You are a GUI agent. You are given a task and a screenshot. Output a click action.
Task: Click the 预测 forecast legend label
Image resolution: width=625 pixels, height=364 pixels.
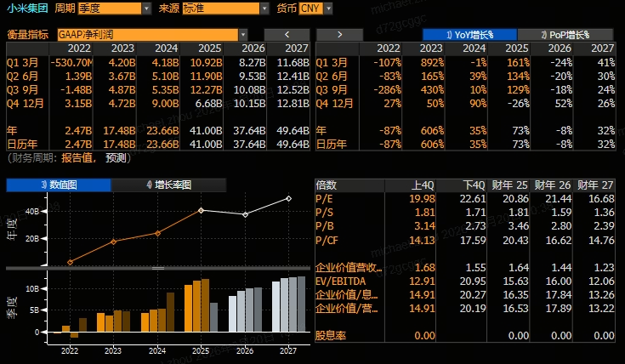click(116, 158)
